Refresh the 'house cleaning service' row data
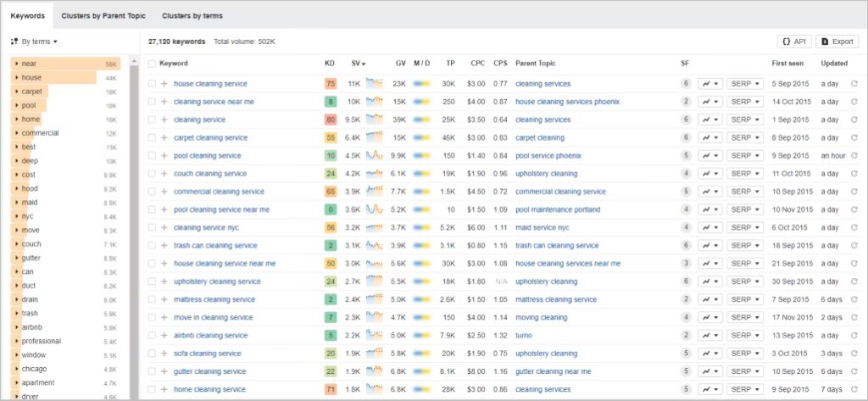The image size is (868, 401). (x=854, y=84)
